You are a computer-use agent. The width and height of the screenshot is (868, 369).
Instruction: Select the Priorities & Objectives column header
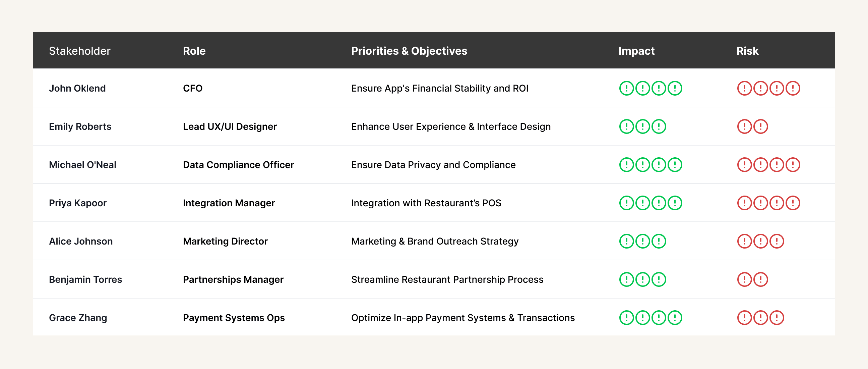tap(409, 51)
